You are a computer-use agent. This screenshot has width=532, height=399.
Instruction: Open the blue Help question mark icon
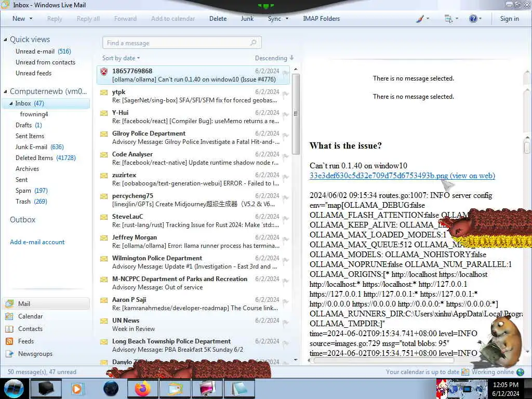473,19
